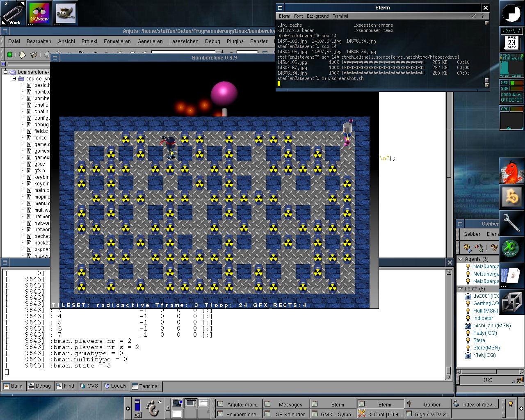This screenshot has height=420, width=525.
Task: Click the red dragon dock icon
Action: [x=511, y=171]
